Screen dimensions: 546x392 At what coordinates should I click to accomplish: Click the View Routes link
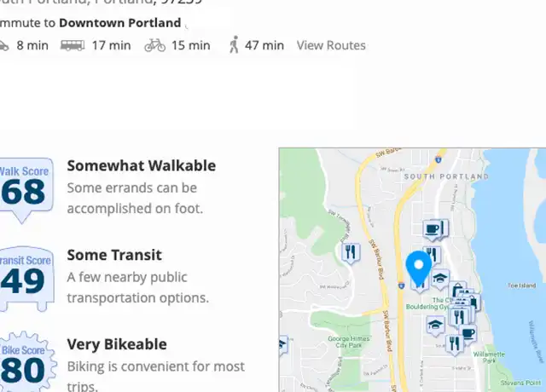(331, 45)
